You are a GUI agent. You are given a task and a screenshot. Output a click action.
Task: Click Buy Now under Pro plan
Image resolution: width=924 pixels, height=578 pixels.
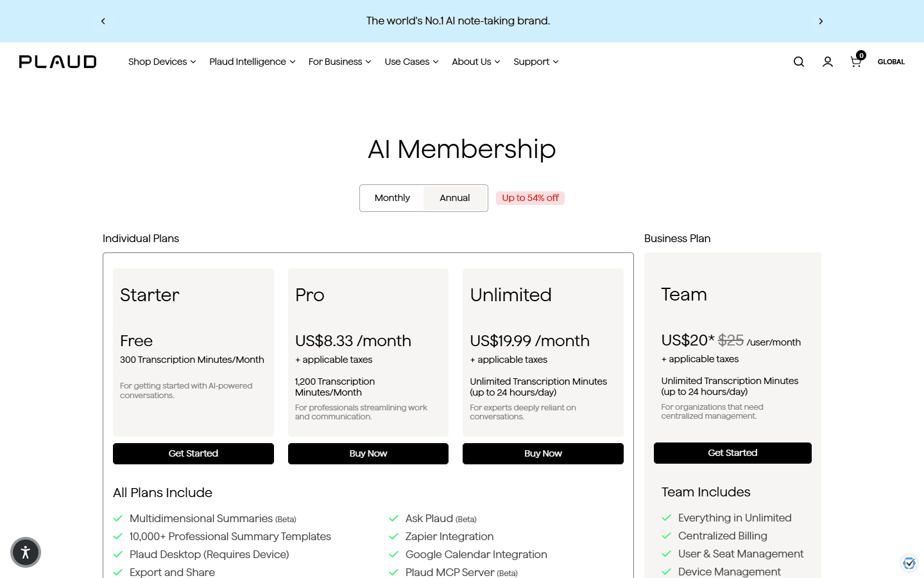pyautogui.click(x=368, y=453)
